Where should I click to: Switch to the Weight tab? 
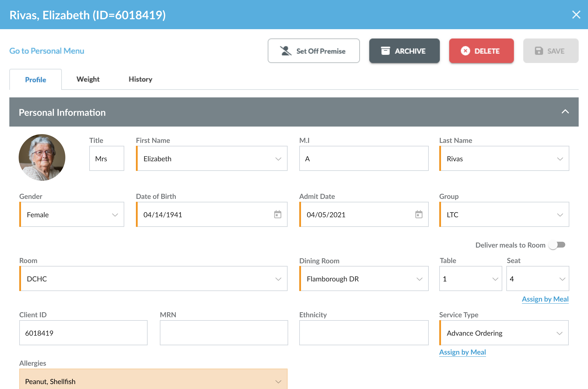pyautogui.click(x=88, y=79)
